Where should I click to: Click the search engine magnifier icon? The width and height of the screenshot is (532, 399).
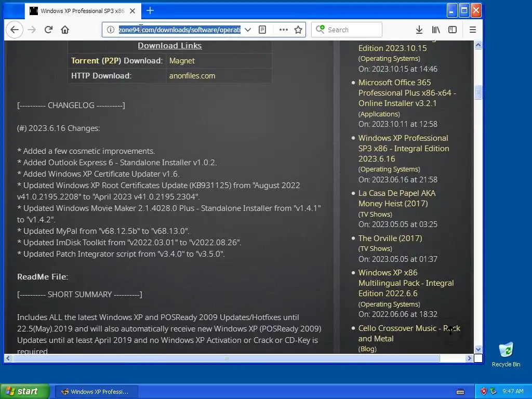coord(320,30)
